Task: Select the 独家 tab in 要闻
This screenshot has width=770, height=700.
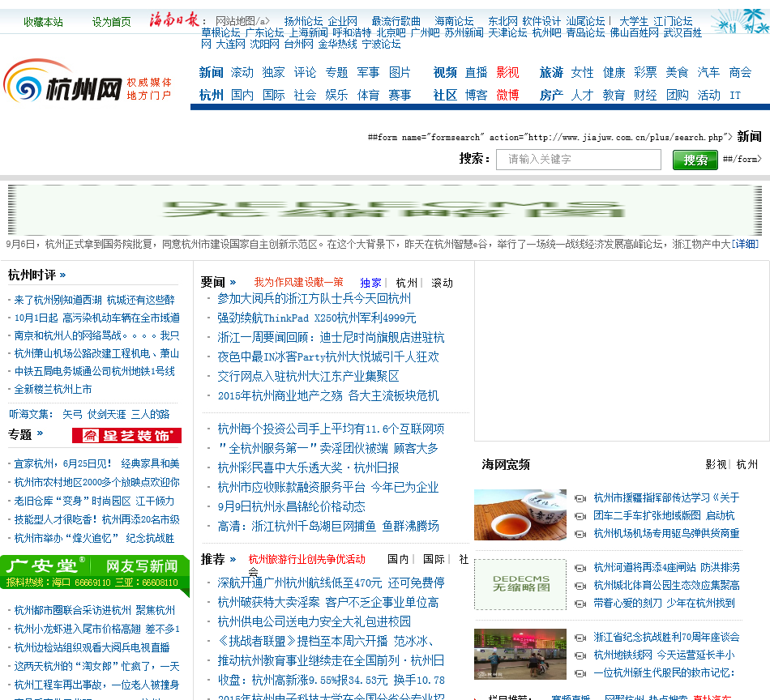Action: point(370,283)
